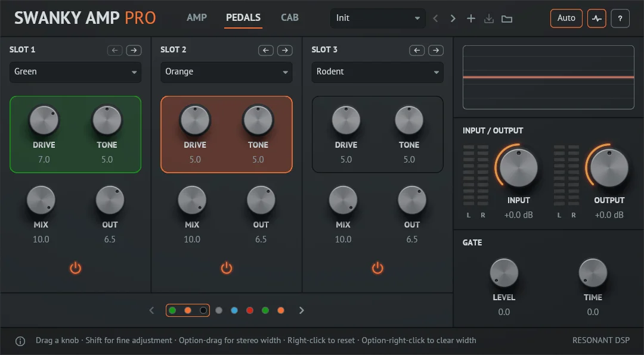Image resolution: width=644 pixels, height=355 pixels.
Task: Click the RESONANT DSP label
Action: pos(601,340)
